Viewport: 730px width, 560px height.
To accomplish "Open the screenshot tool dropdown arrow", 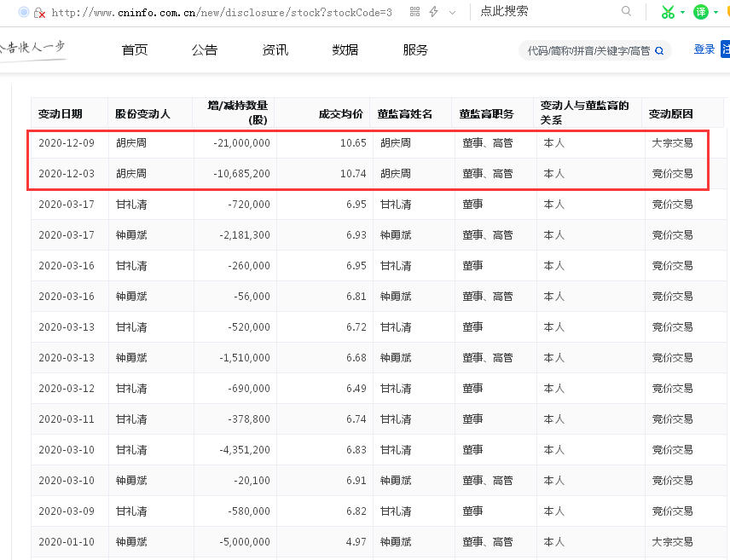I will (x=683, y=13).
